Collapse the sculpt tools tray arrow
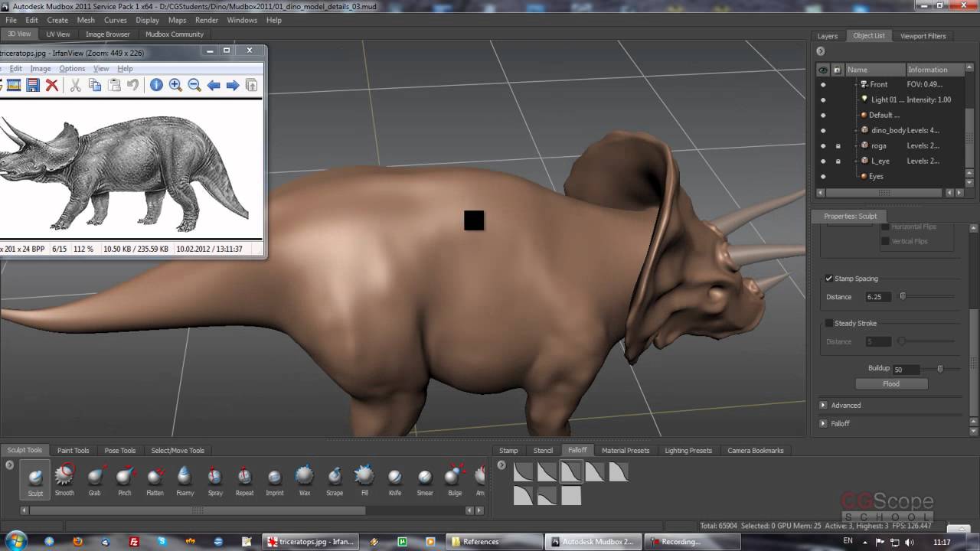The image size is (980, 551). [10, 465]
